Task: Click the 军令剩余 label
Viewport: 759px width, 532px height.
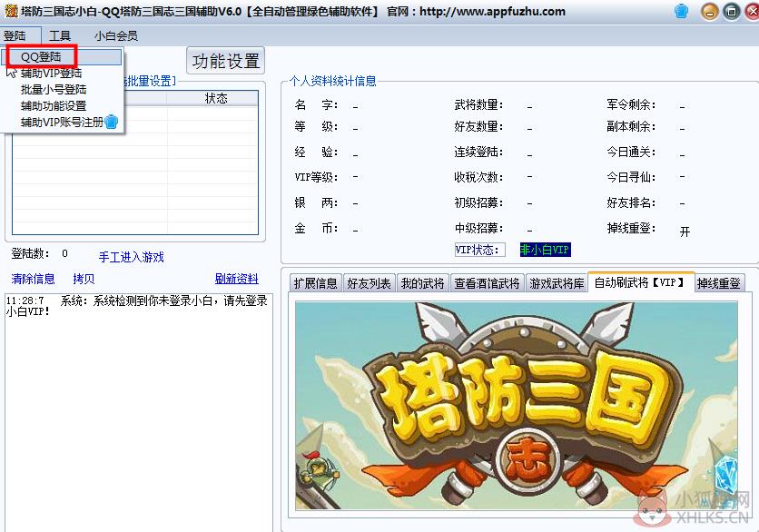Action: click(x=632, y=104)
